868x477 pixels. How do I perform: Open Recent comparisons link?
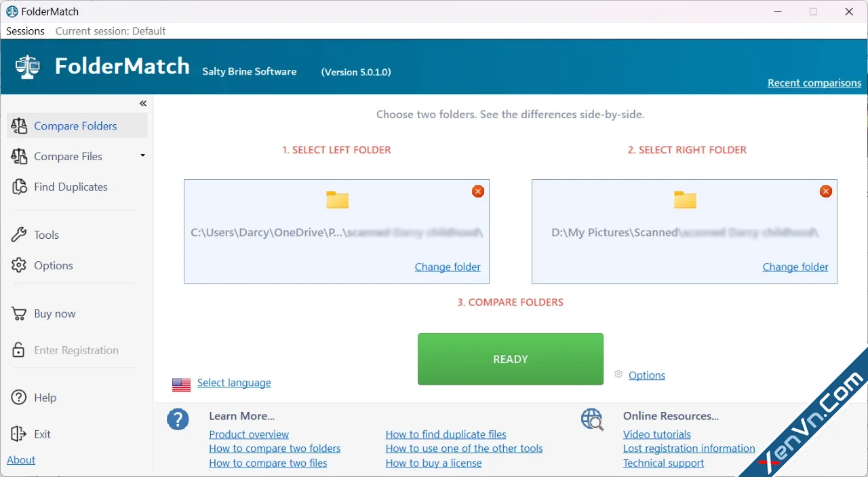click(814, 83)
